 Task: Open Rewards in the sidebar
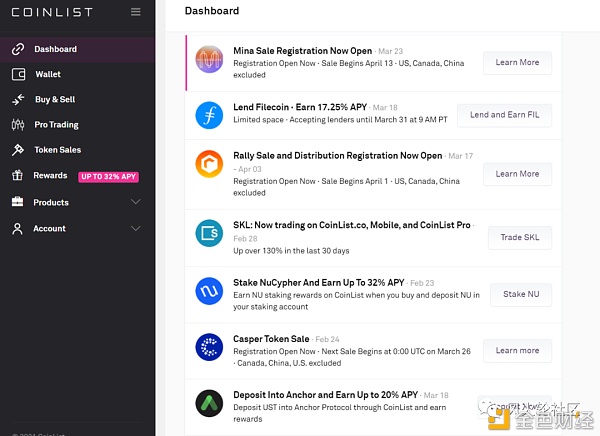(x=50, y=176)
